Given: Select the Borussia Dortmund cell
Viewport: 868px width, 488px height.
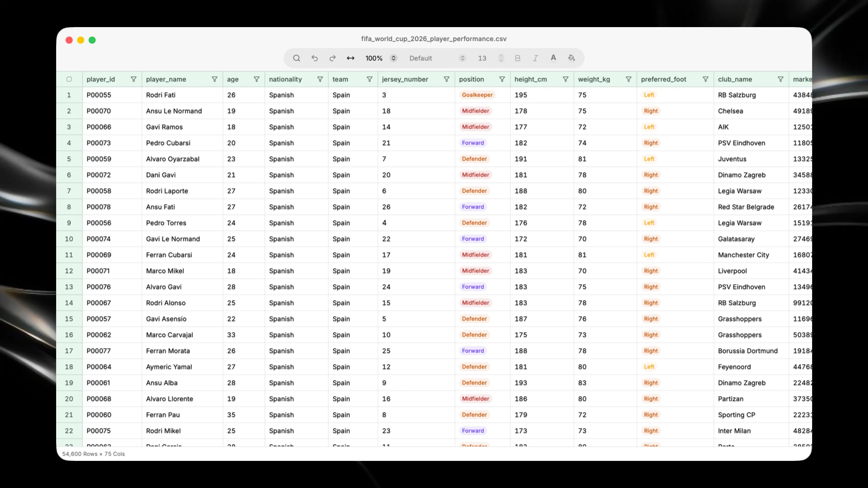Looking at the screenshot, I should click(x=751, y=351).
